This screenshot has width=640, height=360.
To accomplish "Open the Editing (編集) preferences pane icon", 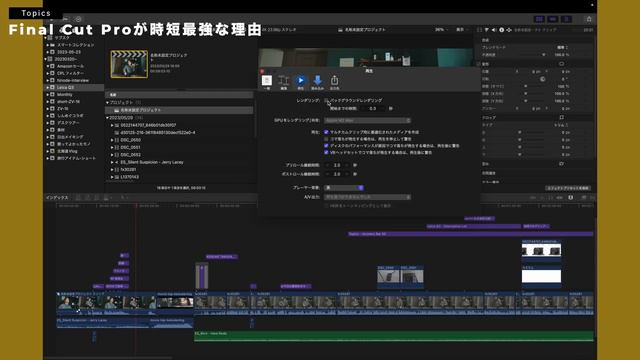I will pos(283,81).
